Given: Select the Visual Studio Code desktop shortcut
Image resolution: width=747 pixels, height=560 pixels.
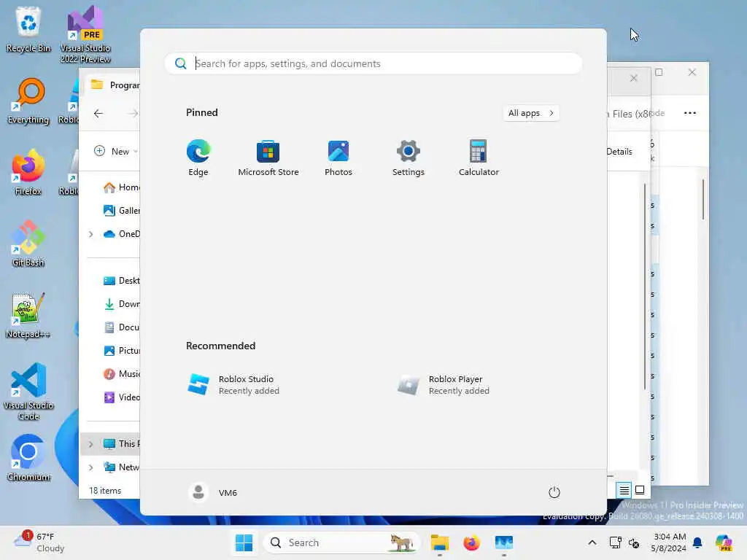Looking at the screenshot, I should click(x=28, y=392).
